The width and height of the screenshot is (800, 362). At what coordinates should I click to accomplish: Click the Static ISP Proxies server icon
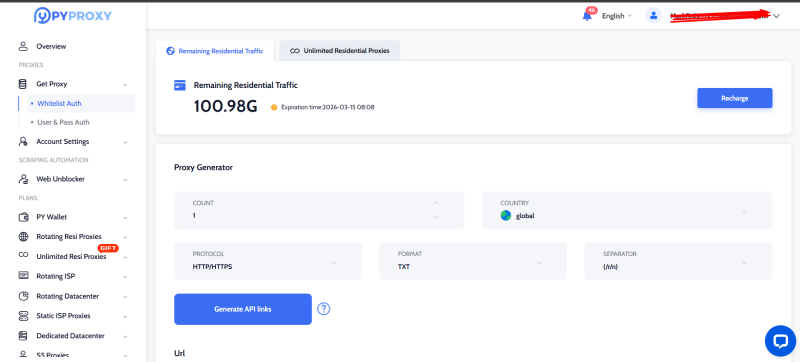tap(23, 316)
